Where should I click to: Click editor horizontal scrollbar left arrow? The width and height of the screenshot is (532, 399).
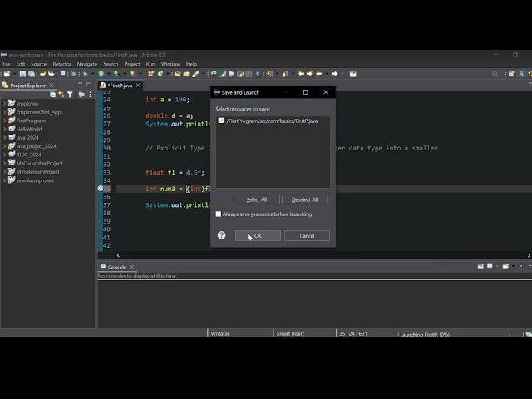[x=118, y=255]
